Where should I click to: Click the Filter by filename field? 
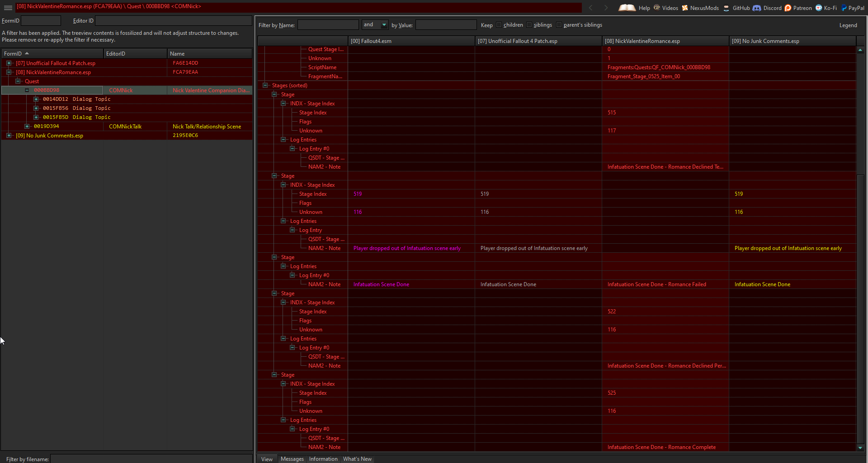149,459
